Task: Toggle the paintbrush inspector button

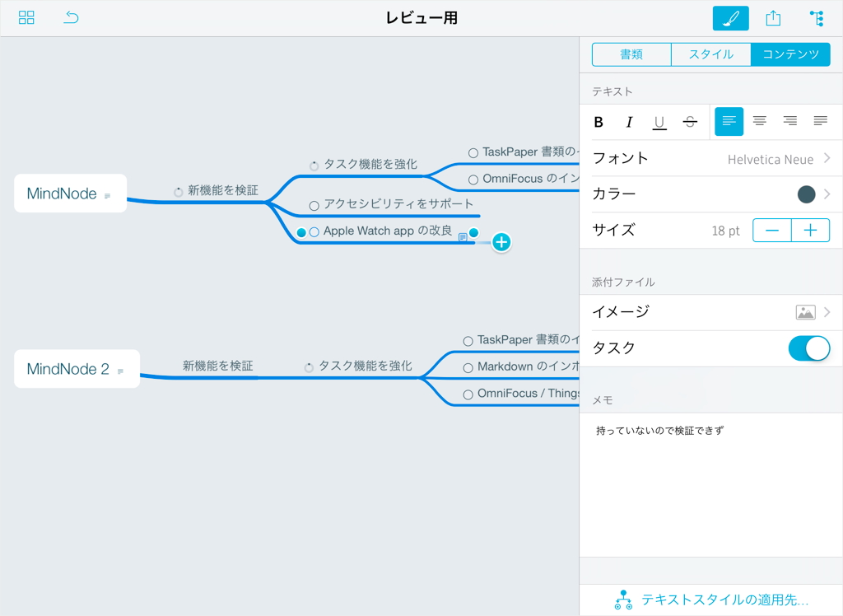Action: point(731,18)
